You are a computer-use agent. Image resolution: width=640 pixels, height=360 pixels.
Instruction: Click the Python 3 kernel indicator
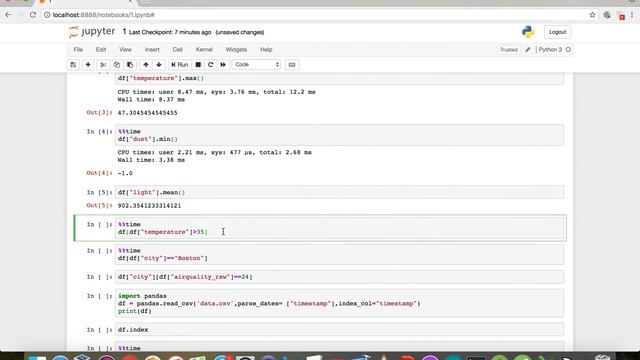(550, 49)
